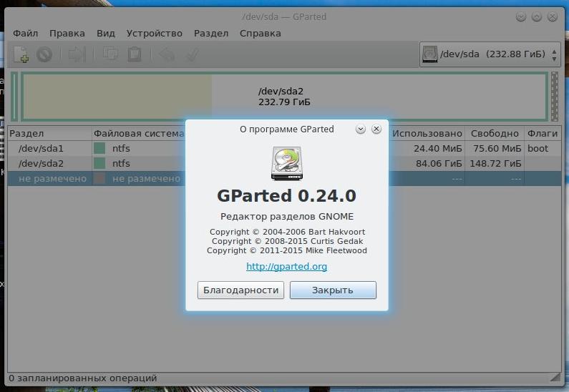Open the http://gparted.org link
This screenshot has height=392, width=569.
point(287,267)
